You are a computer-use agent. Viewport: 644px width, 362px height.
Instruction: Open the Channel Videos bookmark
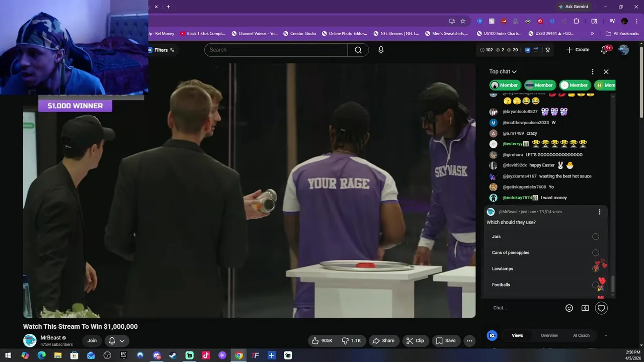(x=254, y=34)
